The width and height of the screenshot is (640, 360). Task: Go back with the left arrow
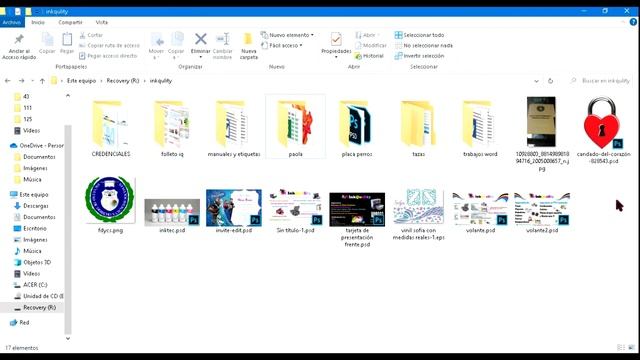[x=8, y=81]
